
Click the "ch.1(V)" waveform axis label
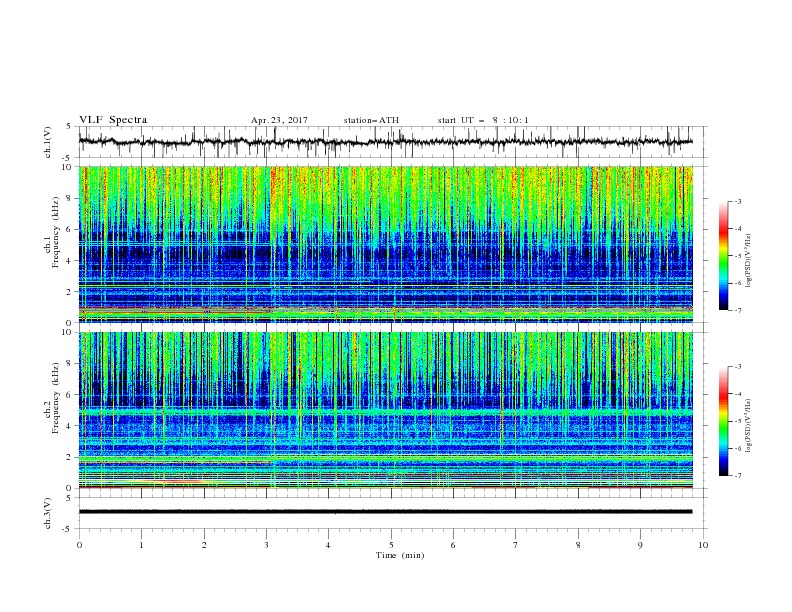coord(48,142)
